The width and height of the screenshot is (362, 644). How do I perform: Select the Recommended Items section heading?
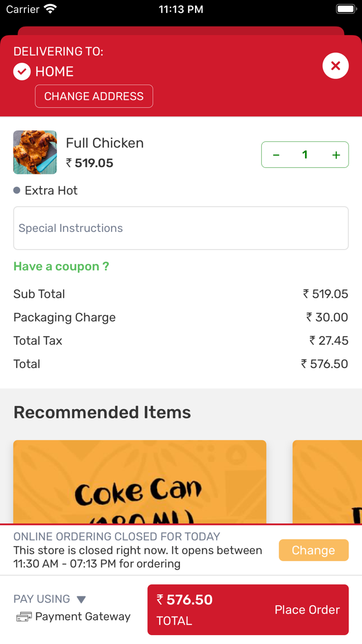pyautogui.click(x=102, y=412)
